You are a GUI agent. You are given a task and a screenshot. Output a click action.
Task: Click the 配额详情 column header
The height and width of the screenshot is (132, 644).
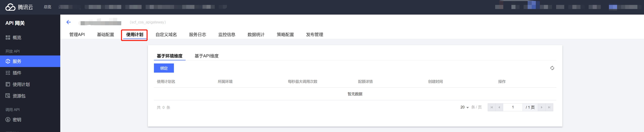(x=365, y=82)
